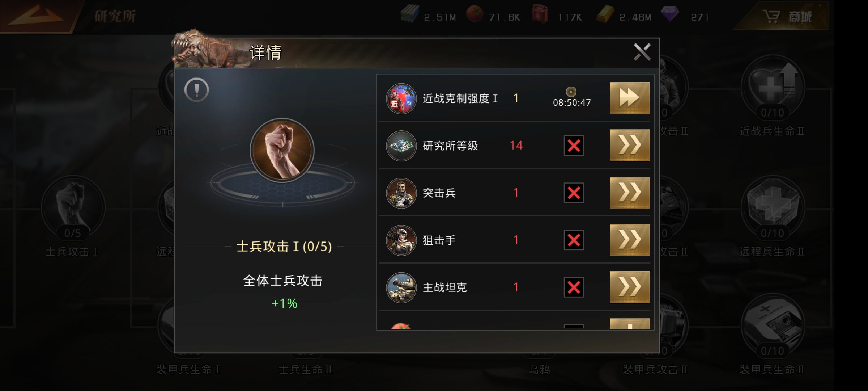Open the 商城 shop
868x391 pixels.
787,17
